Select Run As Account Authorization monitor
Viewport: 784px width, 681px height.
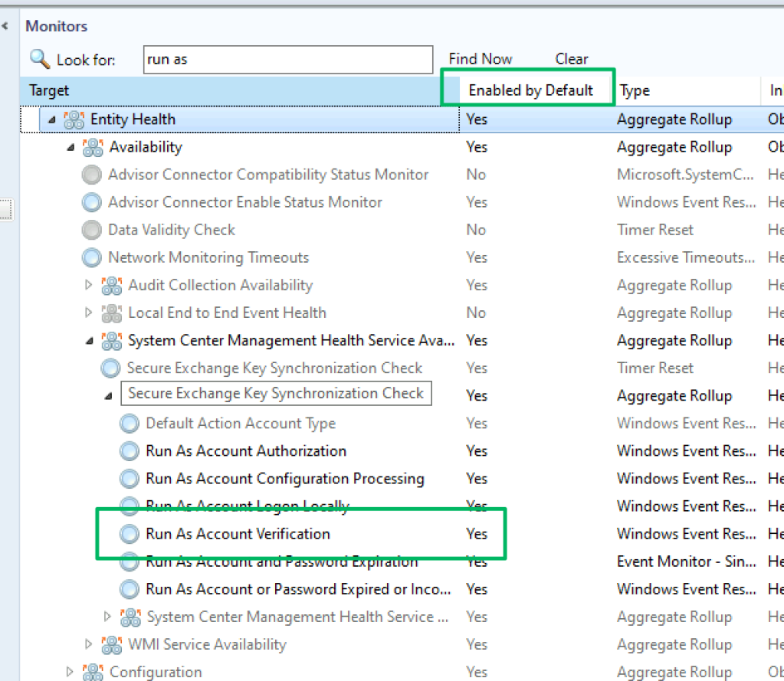pyautogui.click(x=245, y=451)
